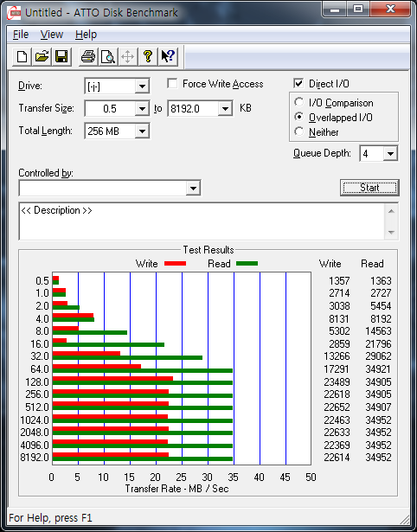Click the Description scrollbar up arrow
The height and width of the screenshot is (532, 417).
pyautogui.click(x=391, y=211)
